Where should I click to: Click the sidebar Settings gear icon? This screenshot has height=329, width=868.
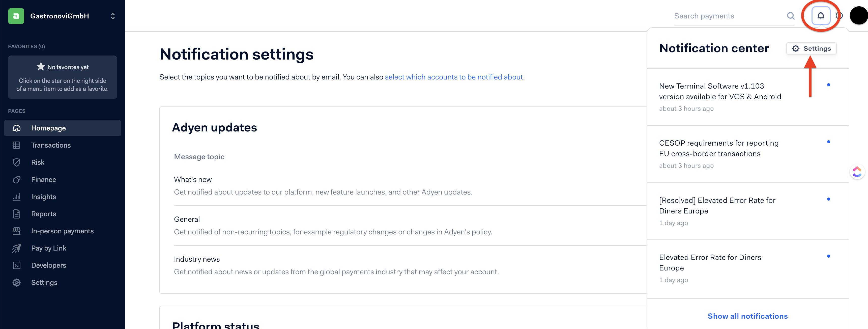(x=16, y=283)
